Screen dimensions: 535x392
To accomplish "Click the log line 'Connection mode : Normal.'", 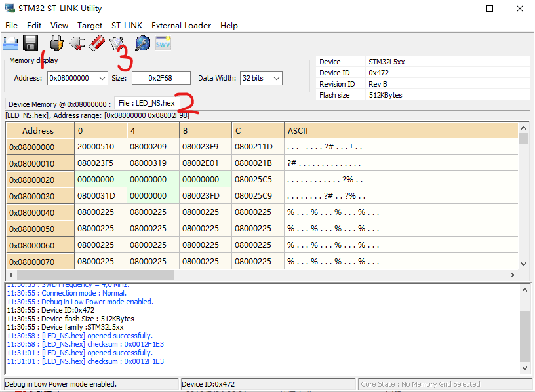I will point(66,293).
